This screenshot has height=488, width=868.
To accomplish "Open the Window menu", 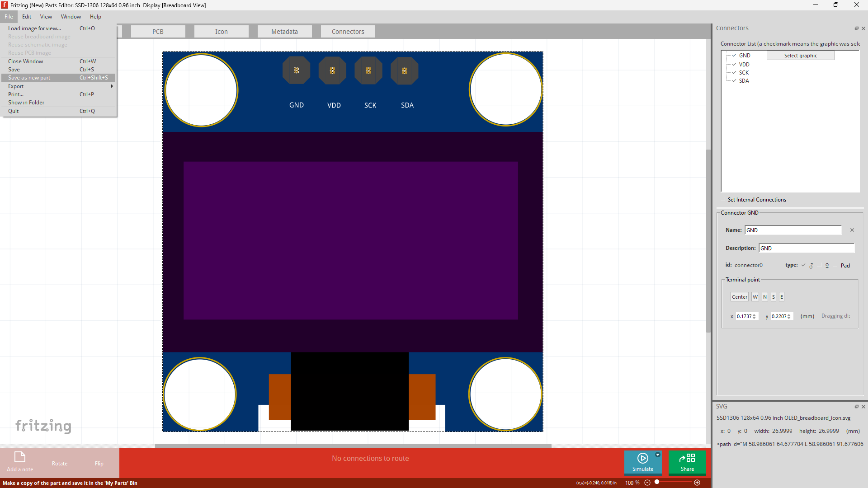I will [71, 17].
